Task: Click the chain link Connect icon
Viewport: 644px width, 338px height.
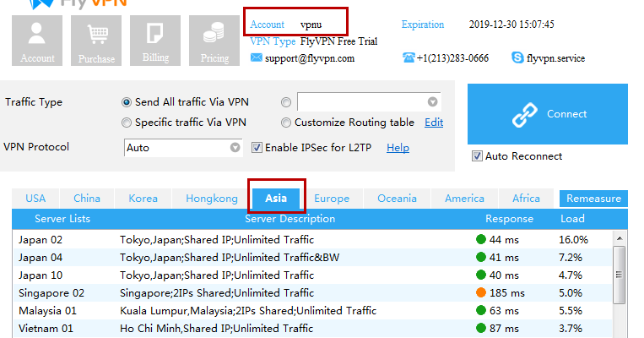Action: [524, 115]
